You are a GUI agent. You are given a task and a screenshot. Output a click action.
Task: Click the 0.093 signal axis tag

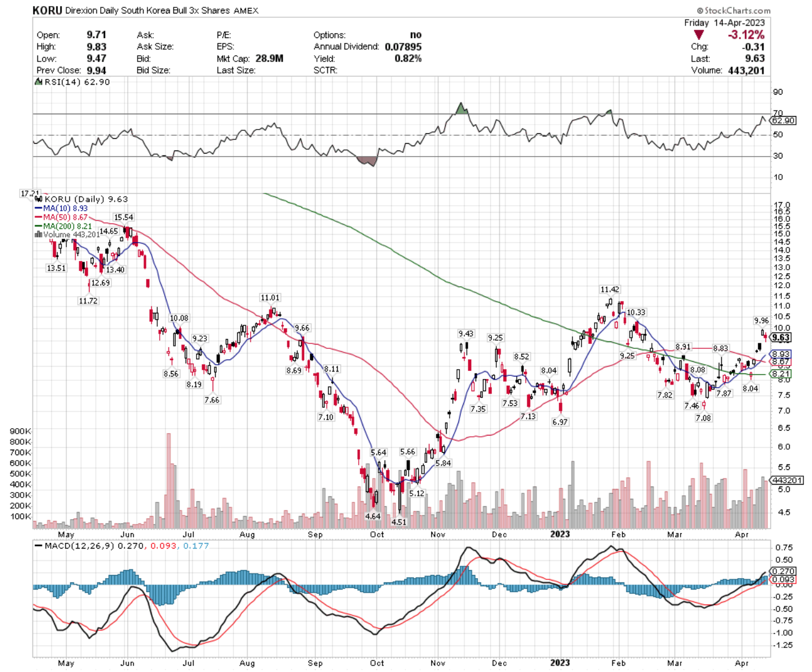783,579
